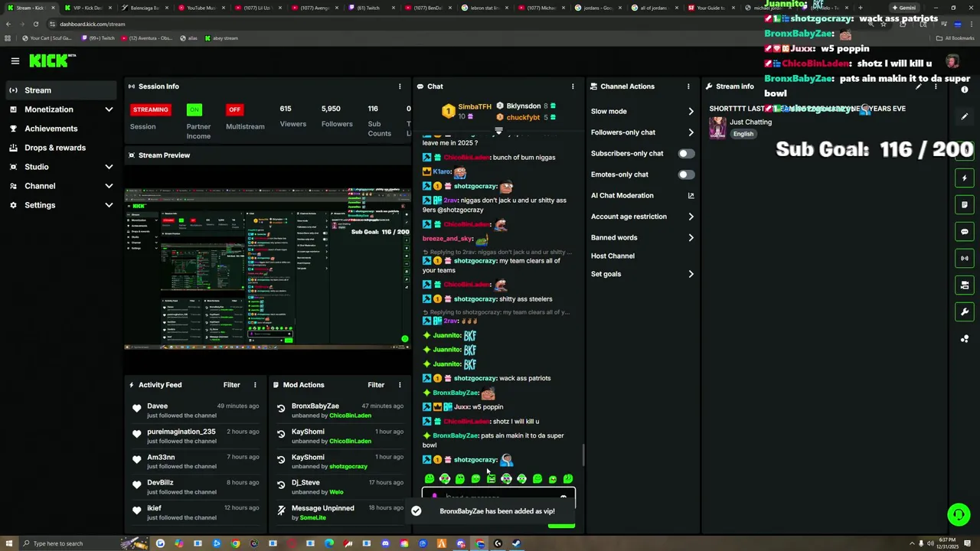Open Slow mode options arrow
This screenshot has height=551, width=980.
pyautogui.click(x=691, y=112)
